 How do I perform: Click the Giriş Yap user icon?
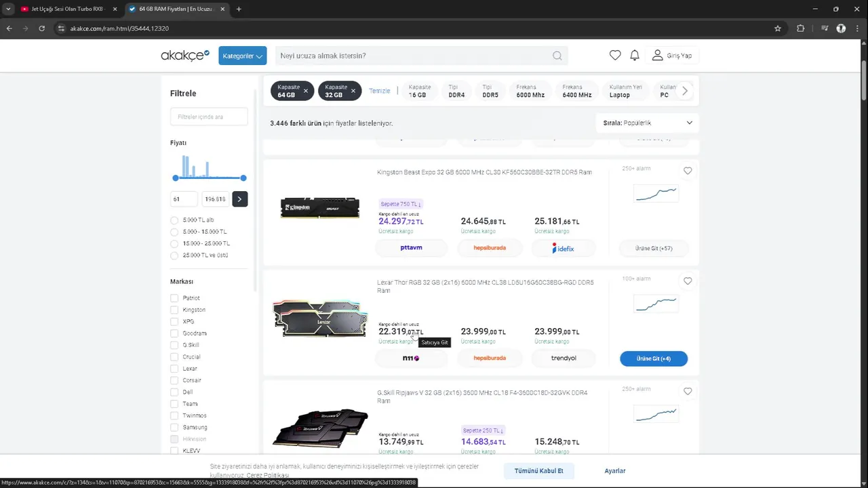click(657, 56)
